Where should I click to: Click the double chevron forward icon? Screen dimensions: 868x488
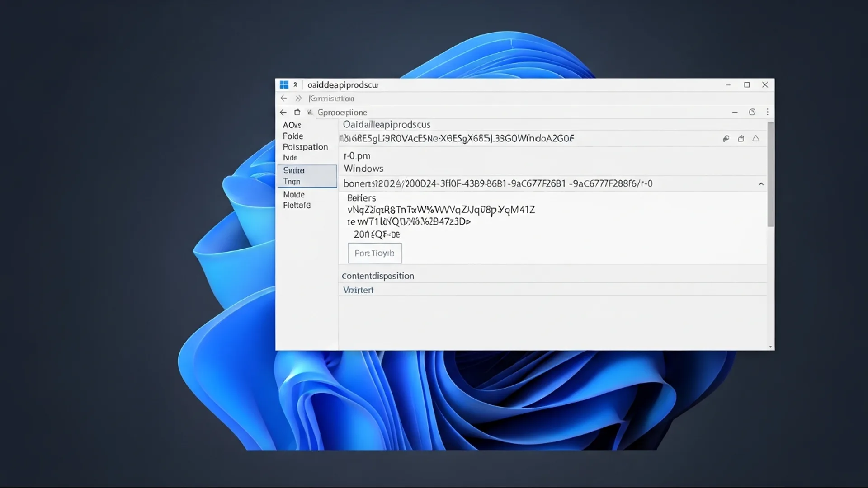298,98
